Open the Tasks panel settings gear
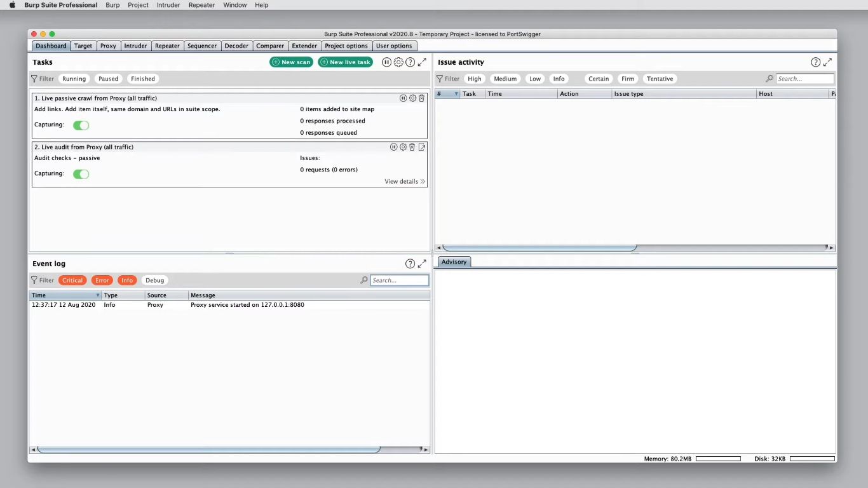Screen dimensions: 868x488 [x=398, y=62]
